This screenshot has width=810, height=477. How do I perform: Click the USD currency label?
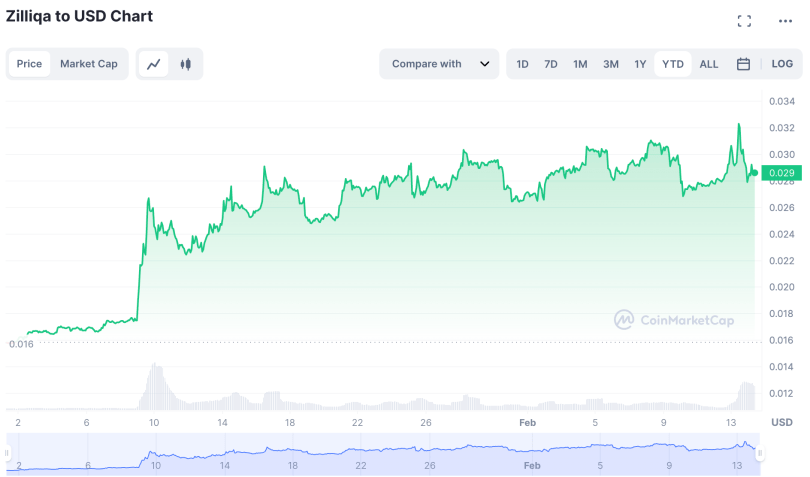coord(782,422)
